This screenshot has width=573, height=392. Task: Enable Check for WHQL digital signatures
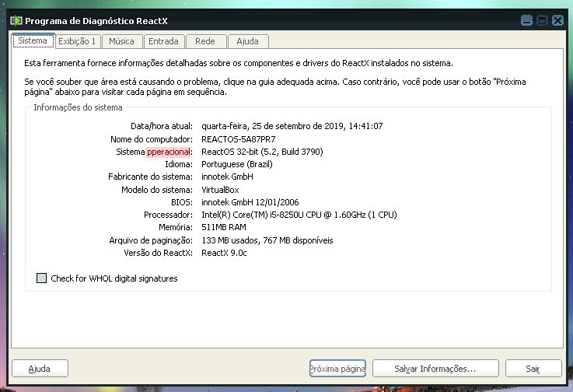[42, 278]
